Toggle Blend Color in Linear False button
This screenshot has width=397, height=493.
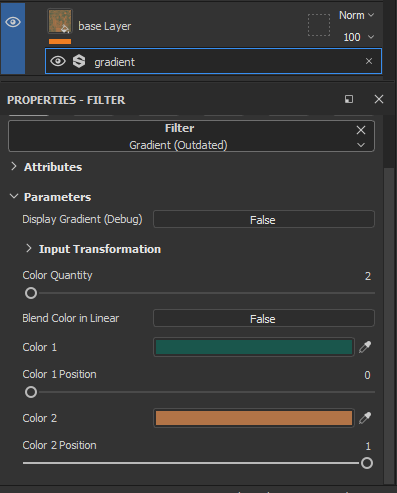click(264, 318)
